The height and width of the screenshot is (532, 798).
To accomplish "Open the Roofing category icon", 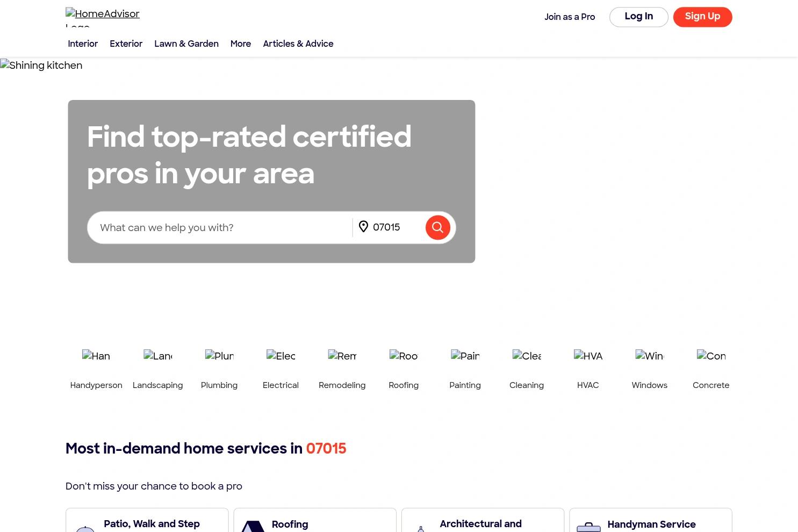I will [404, 356].
